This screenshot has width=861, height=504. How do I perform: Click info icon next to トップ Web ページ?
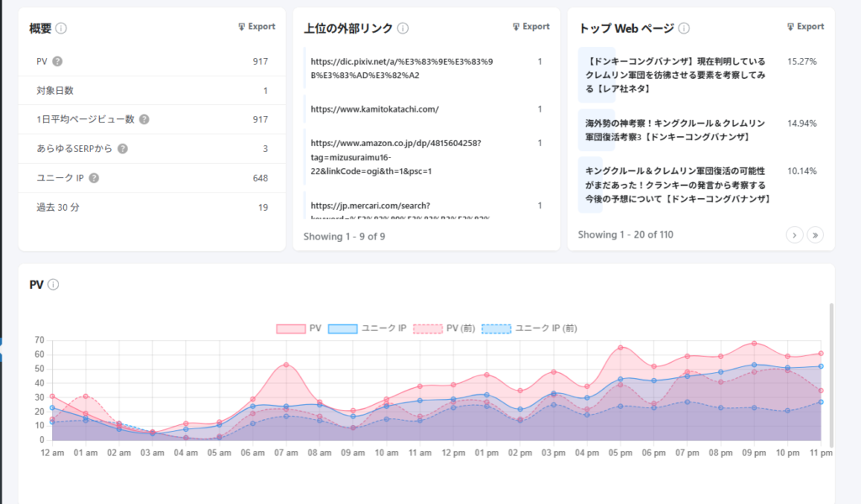[684, 29]
